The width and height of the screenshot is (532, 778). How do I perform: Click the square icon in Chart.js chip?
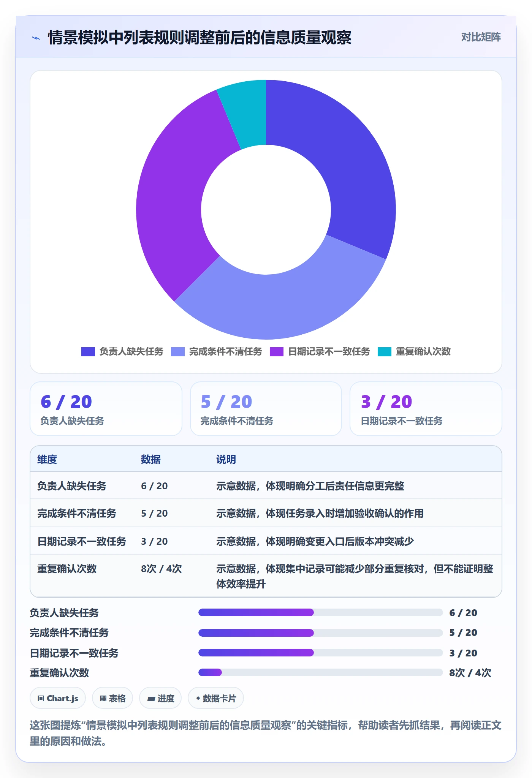tap(41, 698)
